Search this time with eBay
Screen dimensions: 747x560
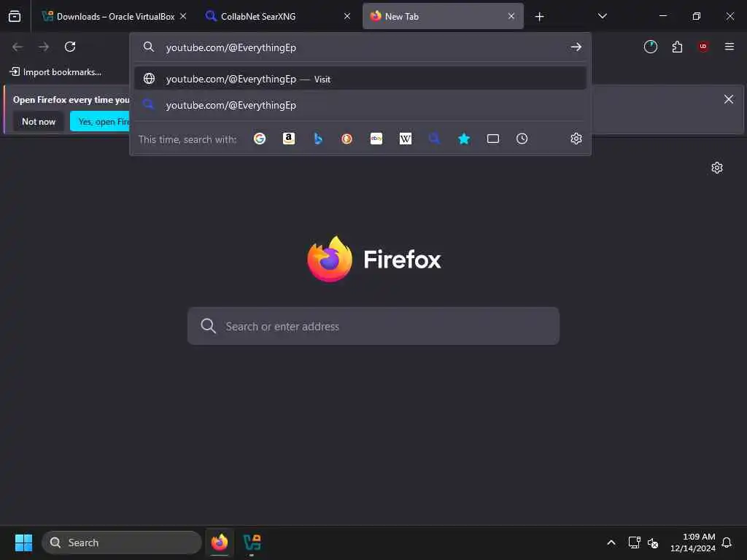tap(376, 139)
